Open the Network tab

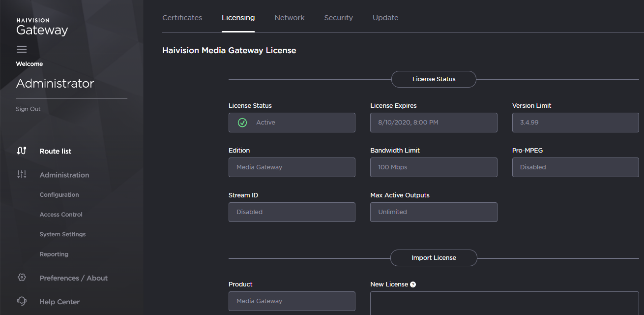click(290, 18)
